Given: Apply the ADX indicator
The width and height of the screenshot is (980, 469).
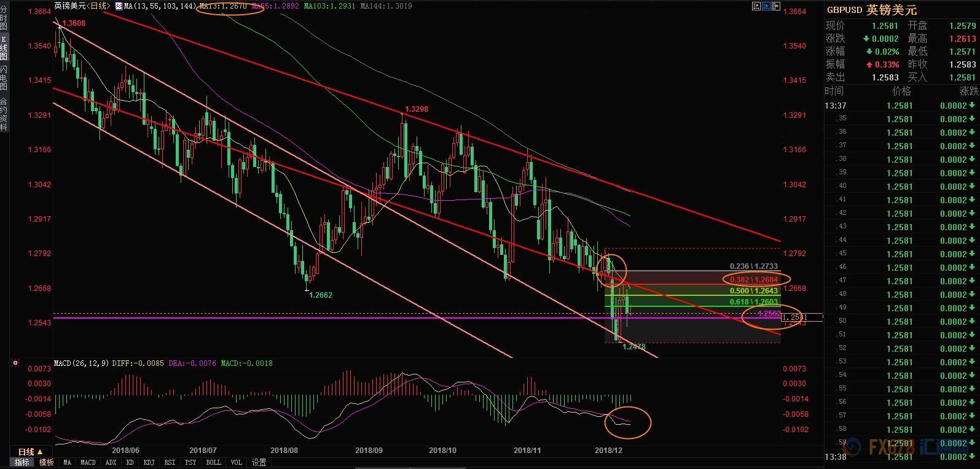Looking at the screenshot, I should tap(111, 462).
